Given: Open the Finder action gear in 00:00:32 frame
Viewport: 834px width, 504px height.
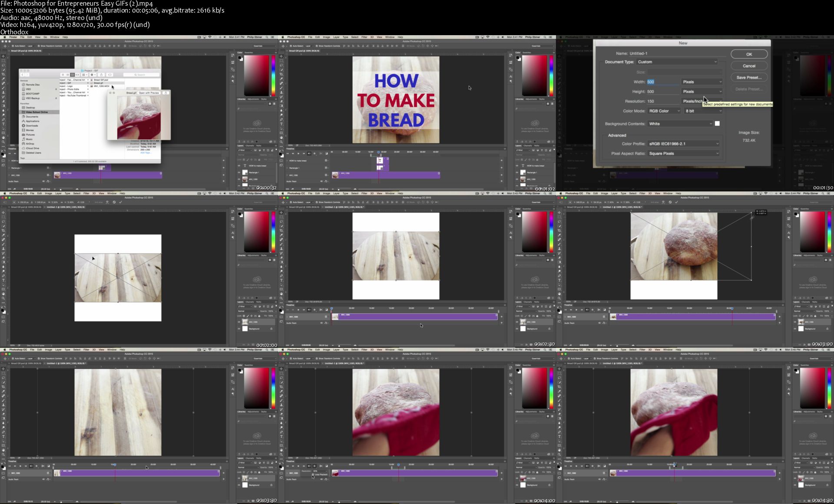Looking at the screenshot, I should tap(93, 75).
